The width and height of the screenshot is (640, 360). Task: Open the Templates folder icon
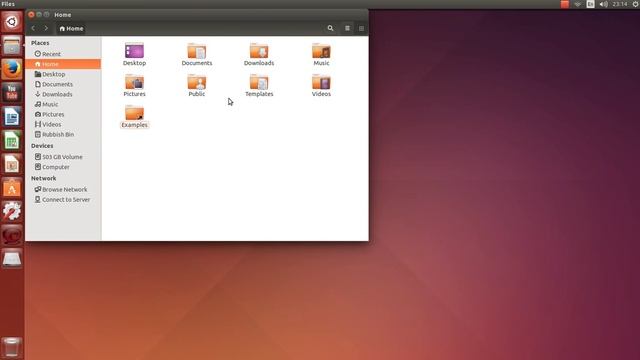259,82
